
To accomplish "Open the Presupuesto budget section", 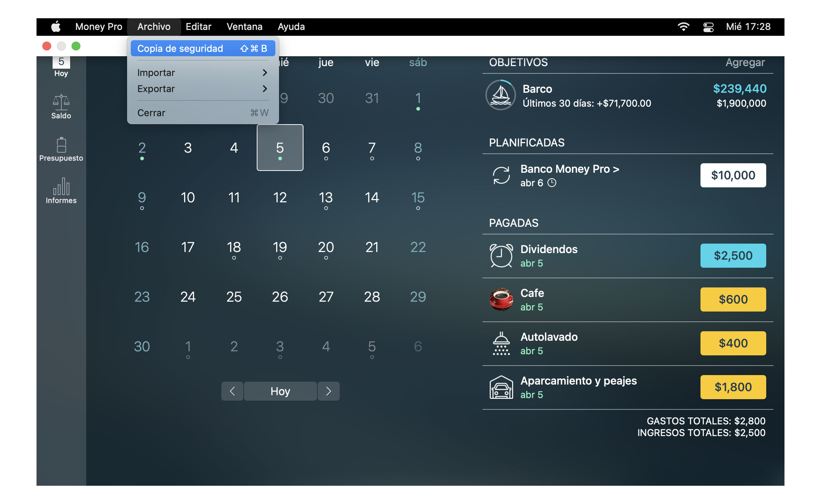I will click(x=61, y=146).
